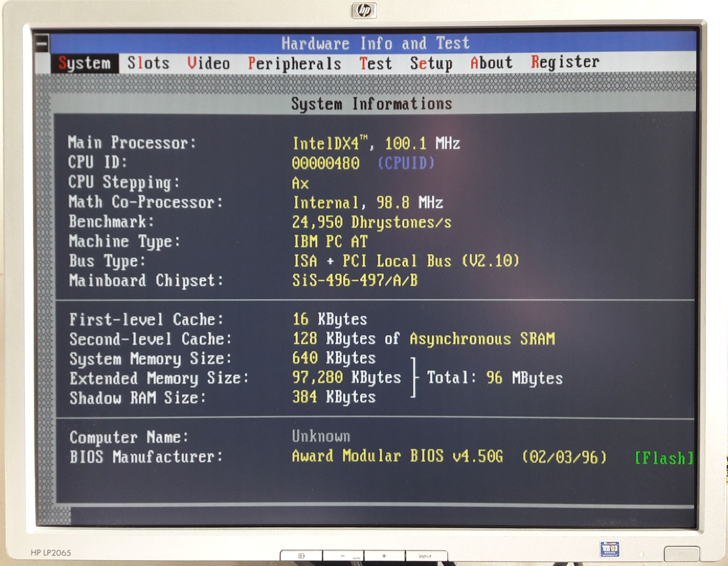
Task: Open the Video menu
Action: click(209, 63)
